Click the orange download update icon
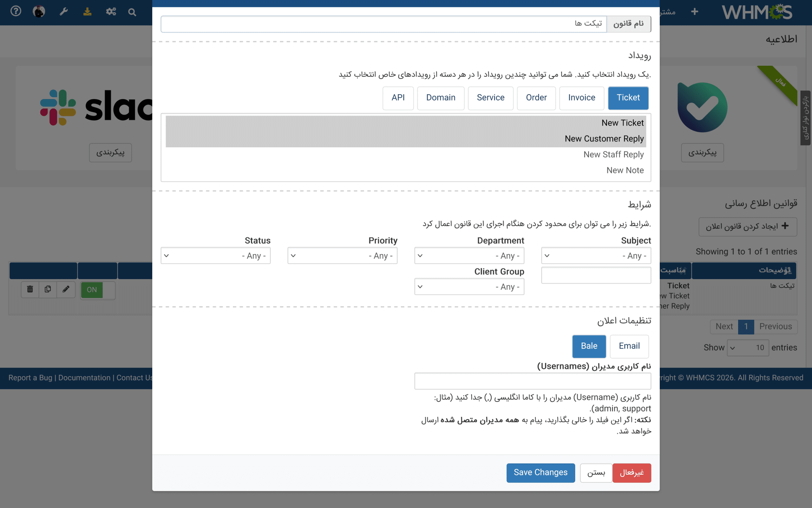The image size is (812, 508). point(87,12)
